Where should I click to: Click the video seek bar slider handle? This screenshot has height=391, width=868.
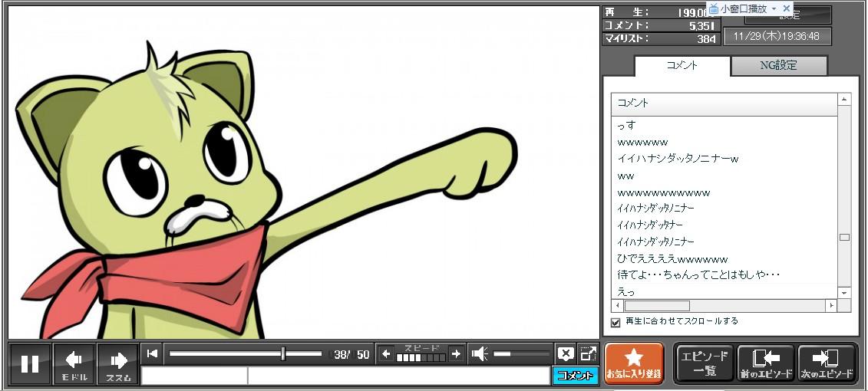[283, 353]
